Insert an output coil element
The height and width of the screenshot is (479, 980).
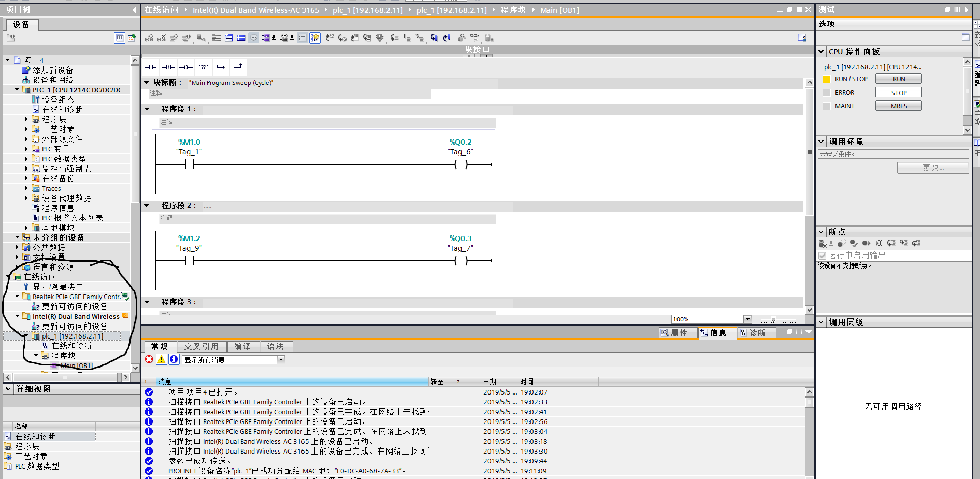186,67
